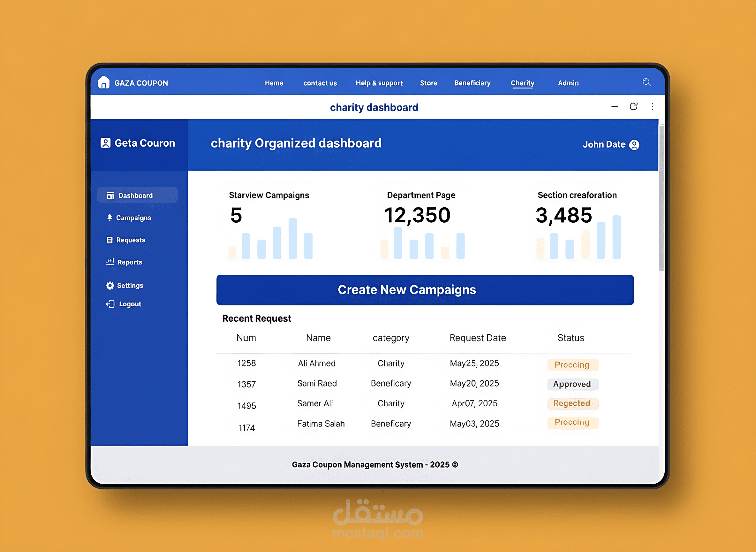Click the Gaza Coupon home logo icon

tap(104, 82)
